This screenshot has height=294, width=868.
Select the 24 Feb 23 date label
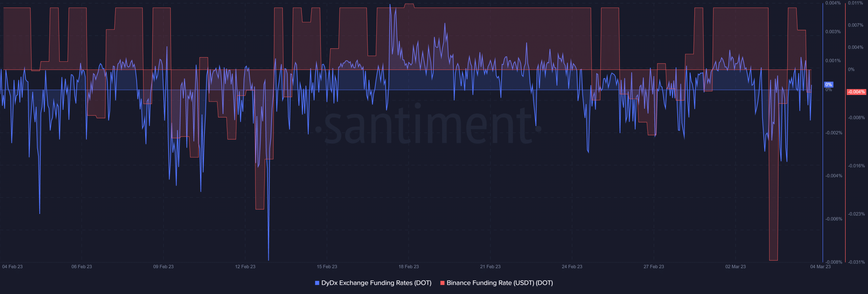coord(572,267)
